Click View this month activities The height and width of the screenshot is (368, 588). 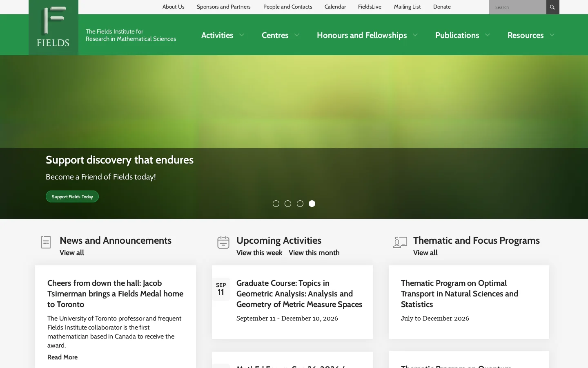pos(314,253)
